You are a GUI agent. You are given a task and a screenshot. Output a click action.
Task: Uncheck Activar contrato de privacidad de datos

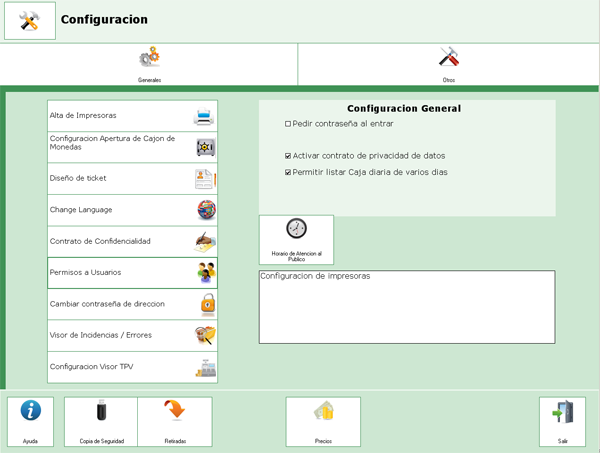288,156
